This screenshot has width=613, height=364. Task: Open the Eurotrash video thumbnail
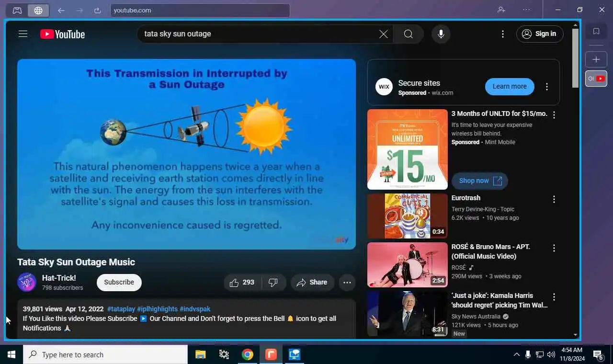point(408,216)
